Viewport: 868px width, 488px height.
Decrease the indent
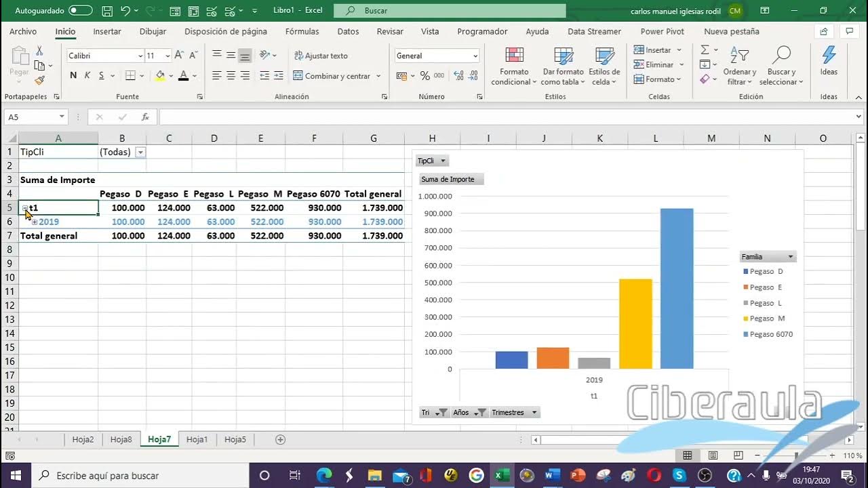pyautogui.click(x=264, y=76)
